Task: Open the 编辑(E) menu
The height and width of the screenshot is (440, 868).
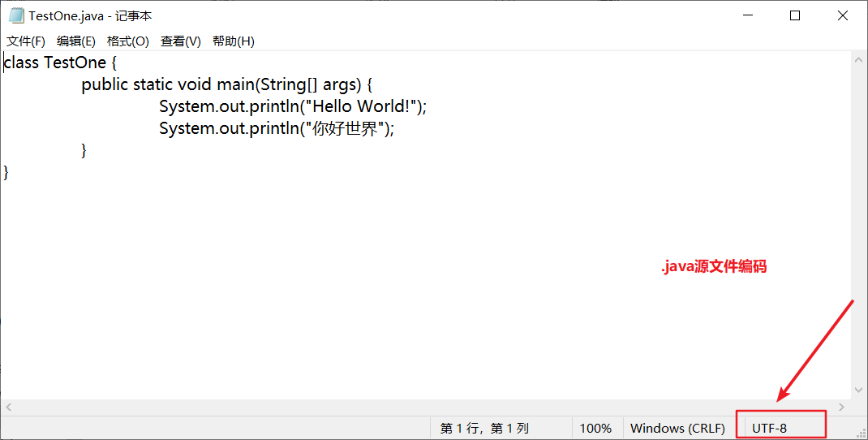Action: (x=75, y=41)
